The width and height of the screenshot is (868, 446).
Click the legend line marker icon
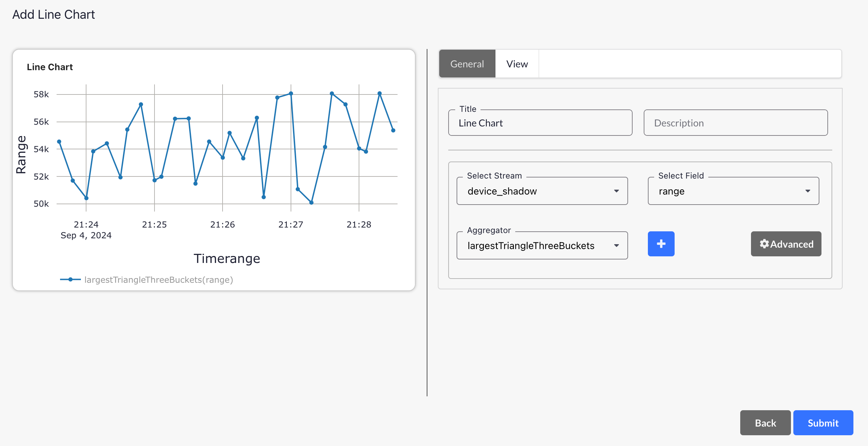tap(70, 280)
